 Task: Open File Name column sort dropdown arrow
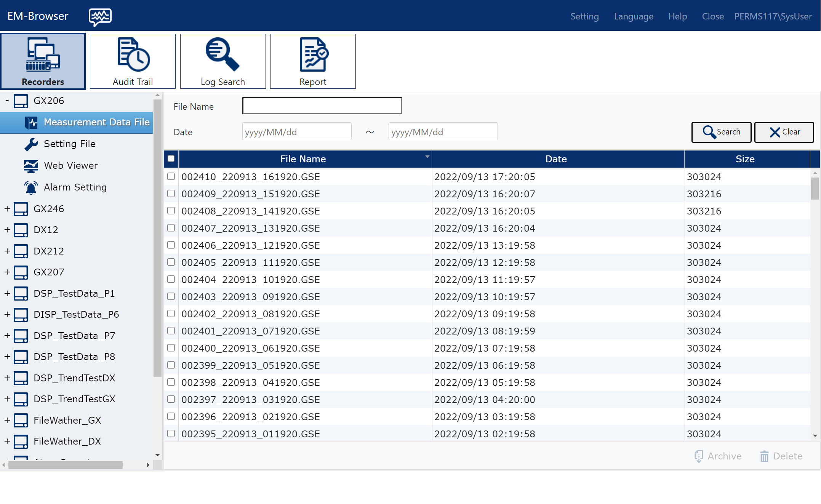(x=427, y=157)
